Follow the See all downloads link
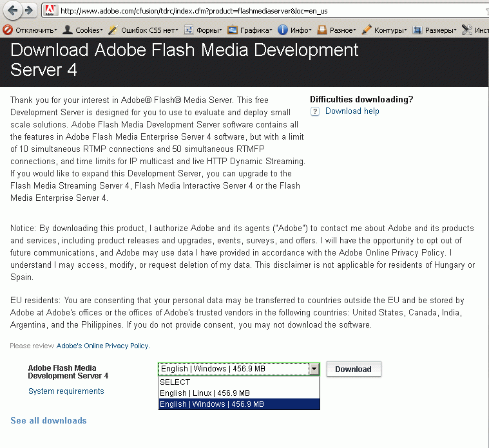 click(x=49, y=420)
